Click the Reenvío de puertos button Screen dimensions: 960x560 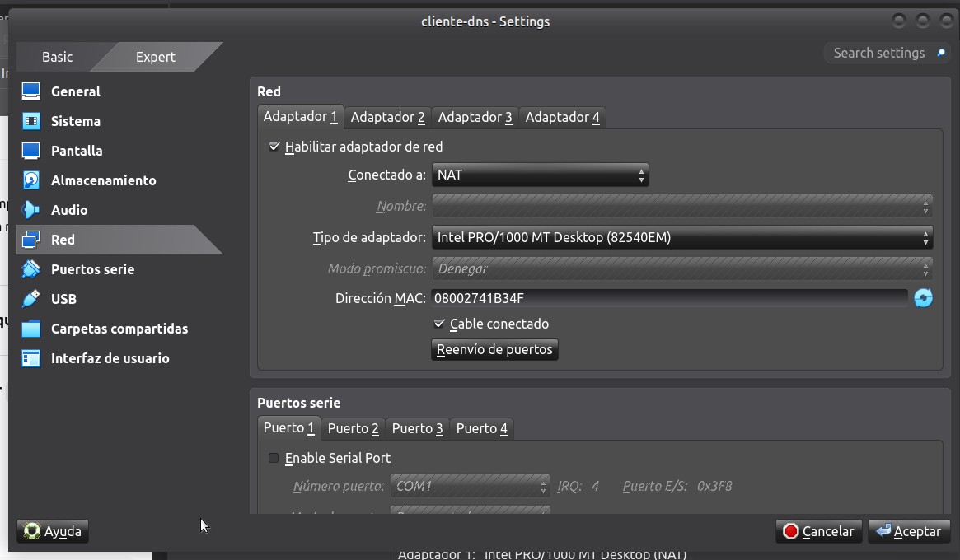point(494,349)
